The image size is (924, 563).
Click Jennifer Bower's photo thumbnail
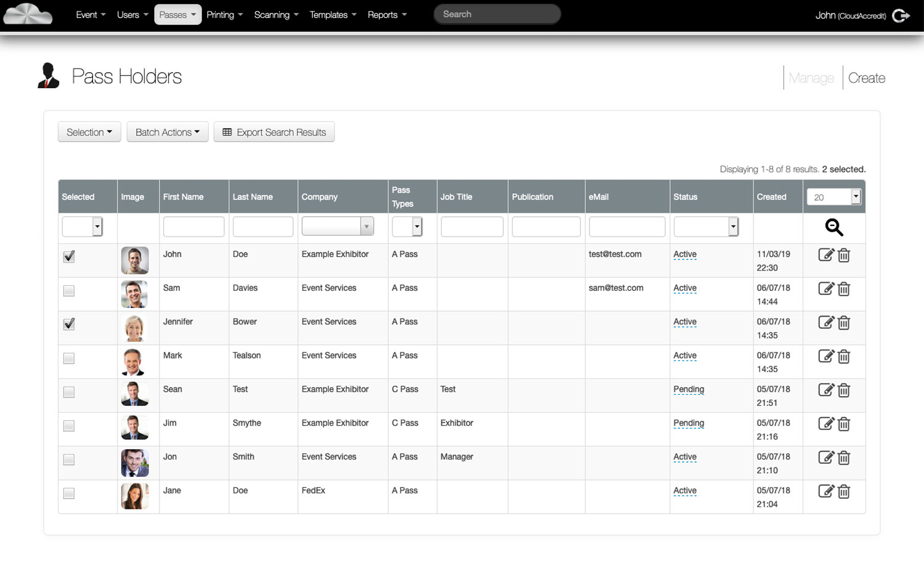(x=135, y=328)
